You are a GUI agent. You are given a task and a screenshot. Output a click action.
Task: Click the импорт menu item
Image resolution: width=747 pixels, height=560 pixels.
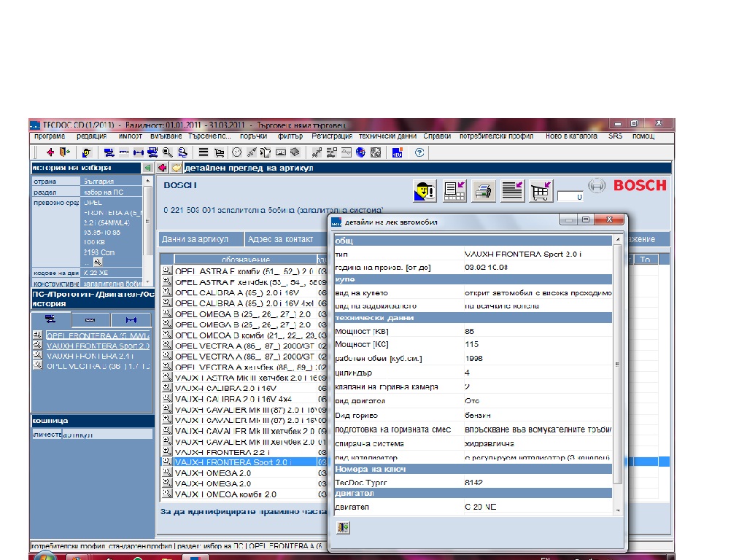pos(131,136)
